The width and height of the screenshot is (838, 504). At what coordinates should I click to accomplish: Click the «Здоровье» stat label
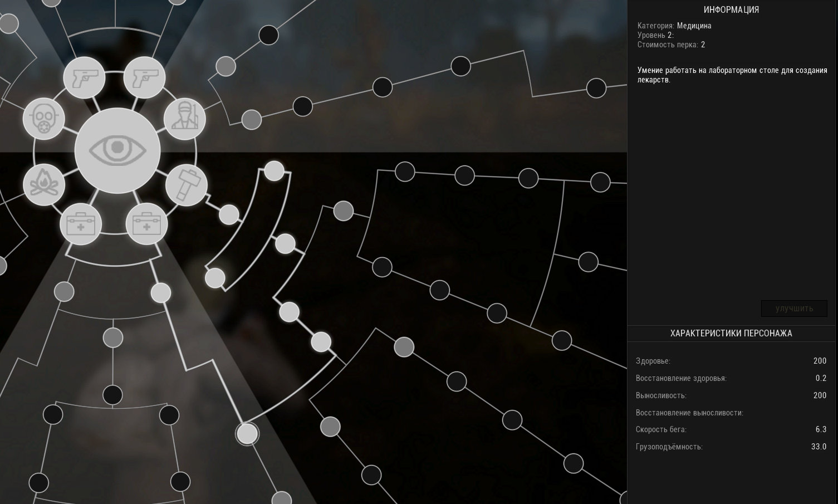point(653,361)
